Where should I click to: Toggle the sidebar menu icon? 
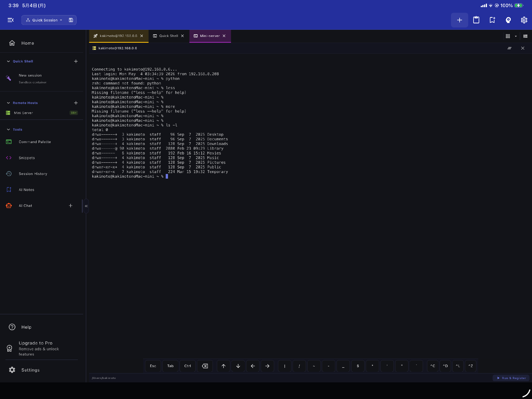[x=11, y=20]
